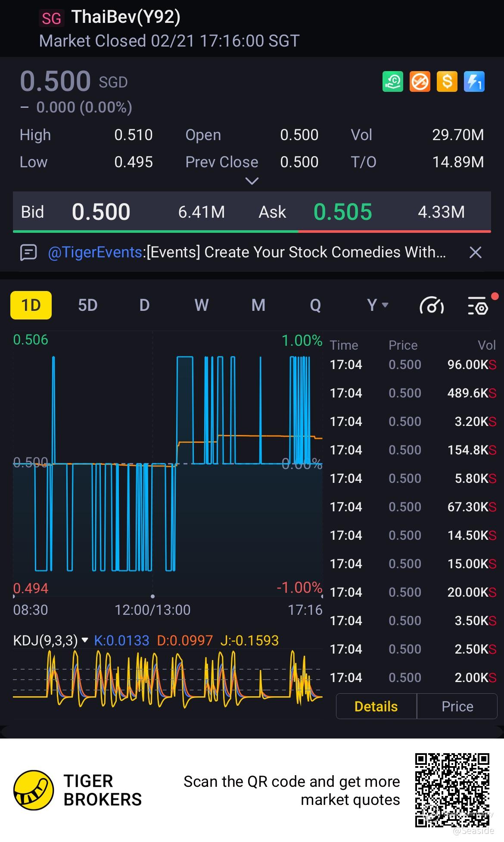This screenshot has width=504, height=842.
Task: Switch to the Q quarterly chart tab
Action: [x=315, y=305]
